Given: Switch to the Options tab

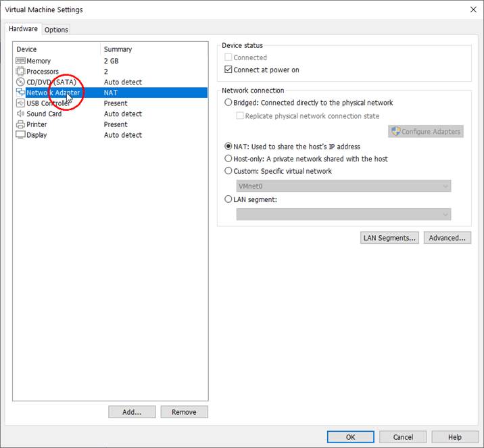Looking at the screenshot, I should [x=56, y=30].
